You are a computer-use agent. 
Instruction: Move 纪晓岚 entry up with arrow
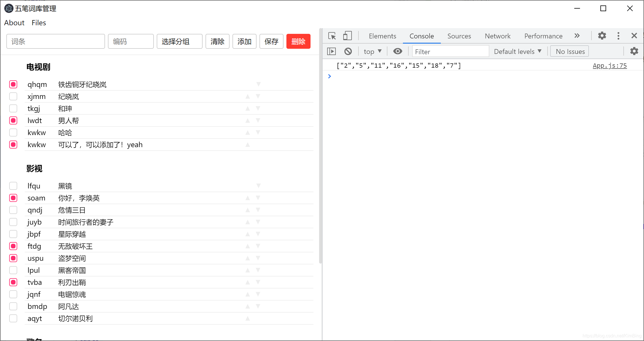pos(248,96)
